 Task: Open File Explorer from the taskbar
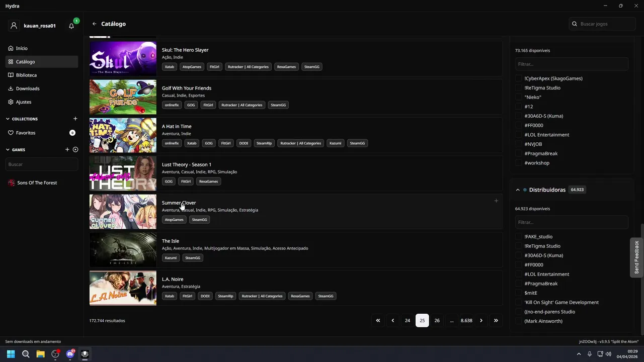[40, 354]
